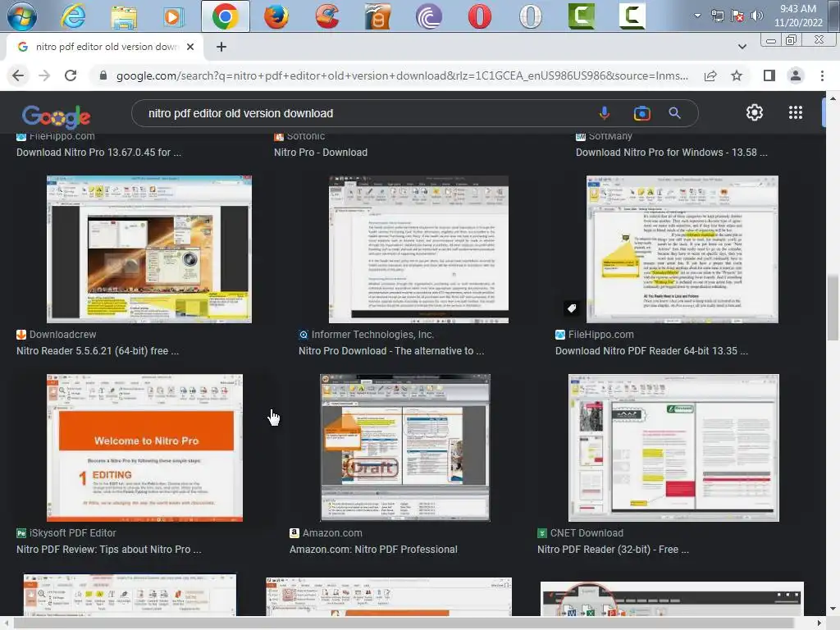Open the Amazon Nitro PDF Professional thumbnail
Screen dimensions: 840x630
[405, 448]
